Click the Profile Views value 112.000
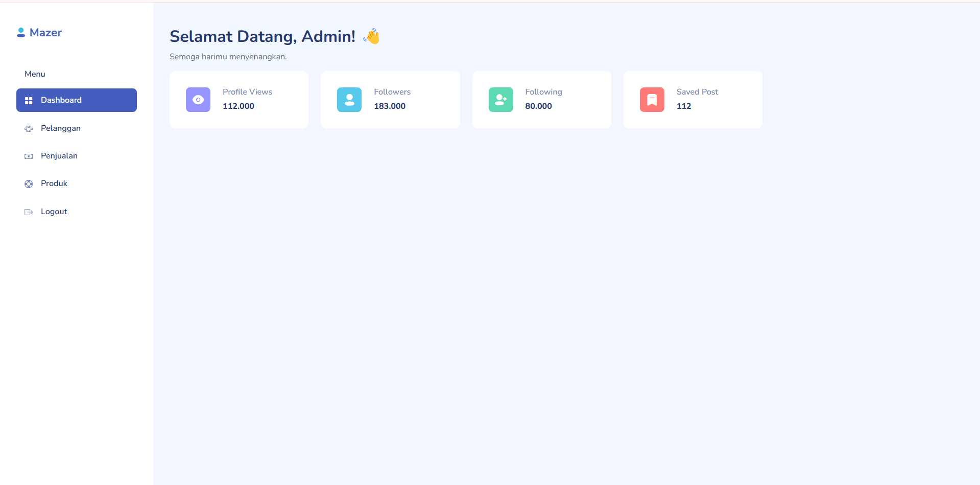Viewport: 980px width, 485px height. pyautogui.click(x=238, y=106)
